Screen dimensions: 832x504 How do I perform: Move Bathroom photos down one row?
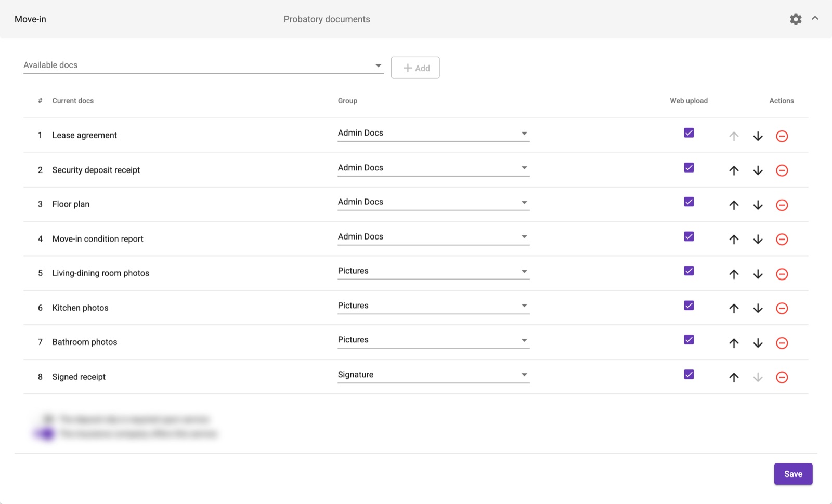(758, 343)
